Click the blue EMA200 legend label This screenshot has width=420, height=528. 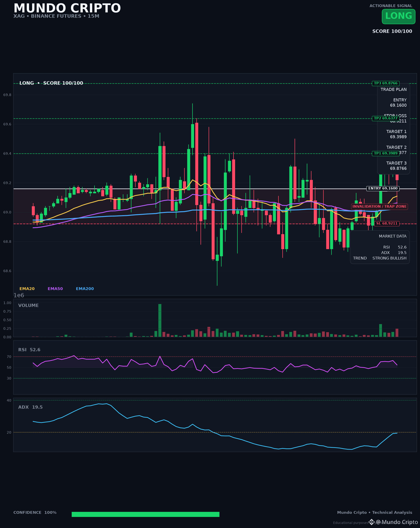click(x=85, y=289)
